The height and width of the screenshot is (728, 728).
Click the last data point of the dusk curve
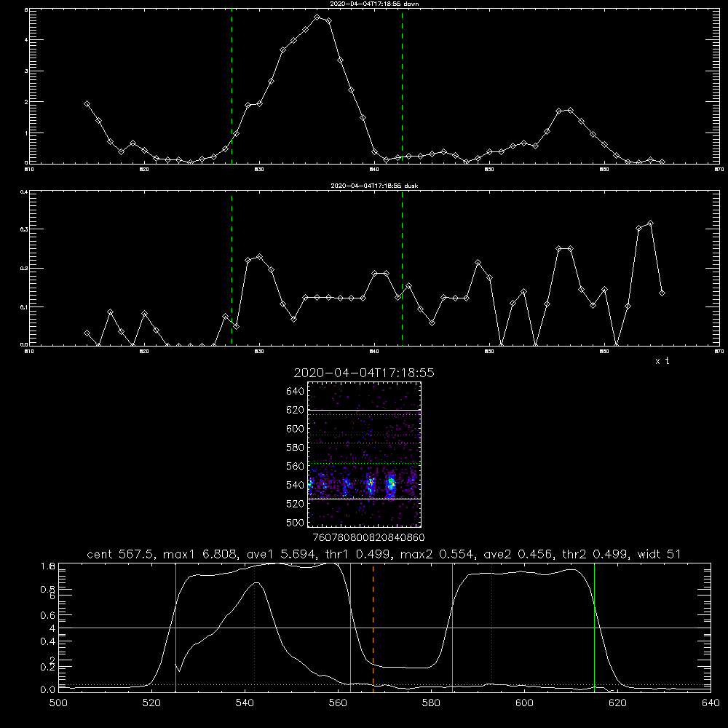click(x=662, y=293)
